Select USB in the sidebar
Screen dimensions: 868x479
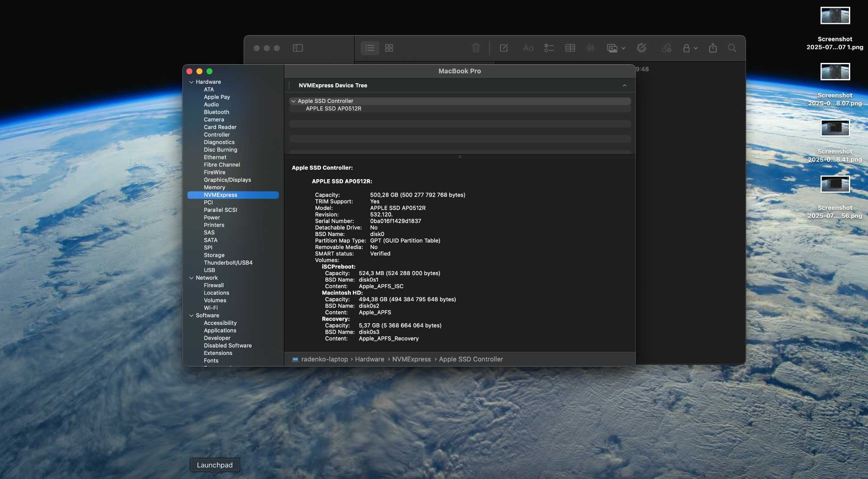209,270
